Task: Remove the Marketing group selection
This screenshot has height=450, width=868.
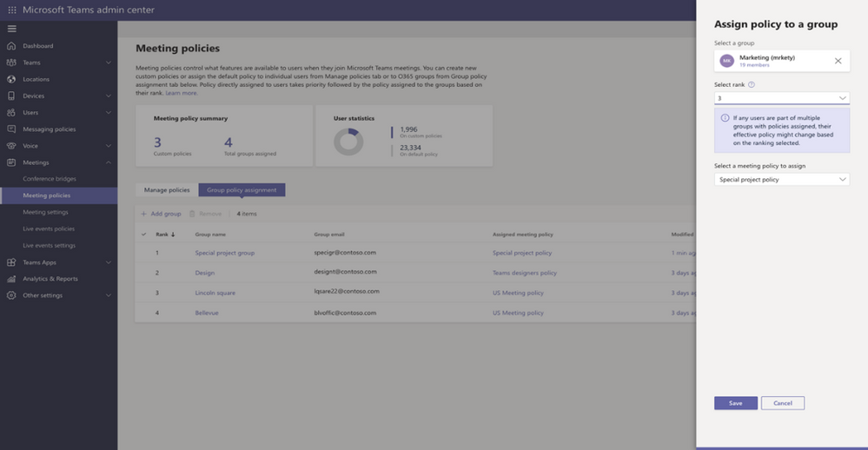Action: tap(838, 61)
